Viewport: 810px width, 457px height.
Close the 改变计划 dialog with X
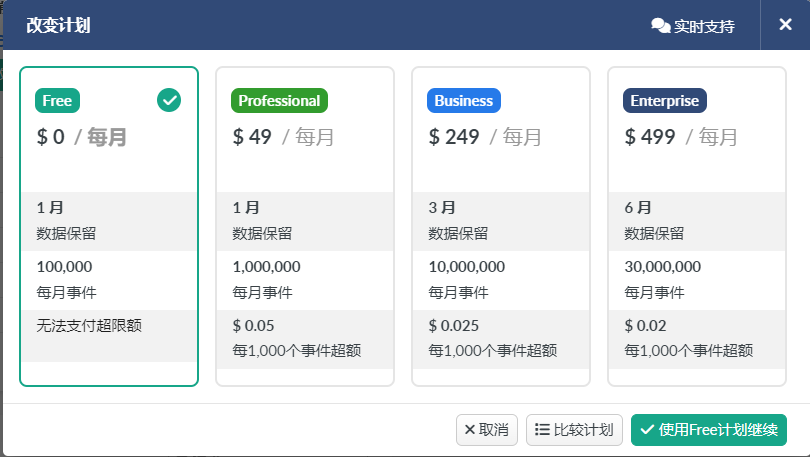(785, 25)
